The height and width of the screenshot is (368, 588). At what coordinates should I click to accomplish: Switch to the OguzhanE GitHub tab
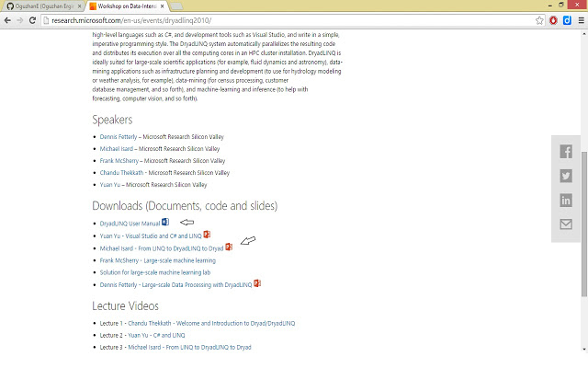(43, 6)
